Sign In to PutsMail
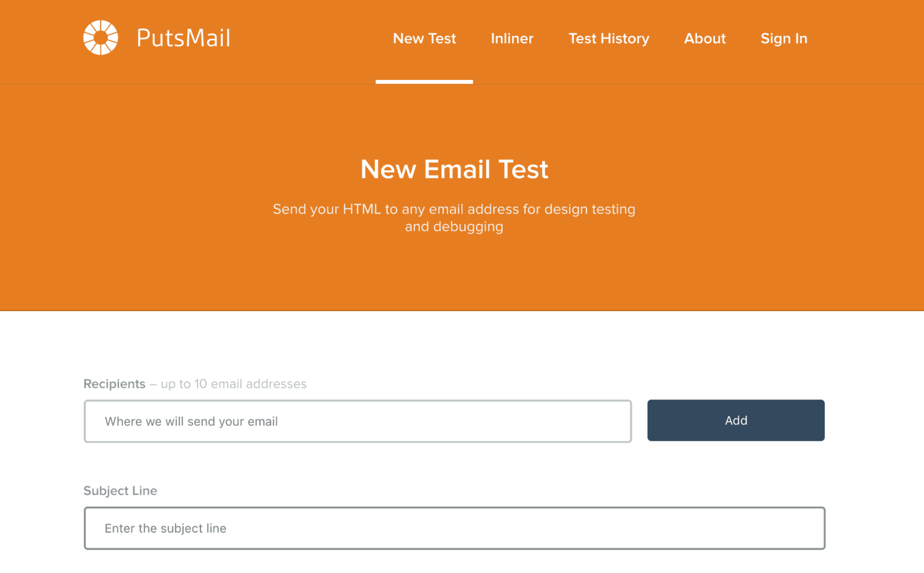Screen dimensions: 924x573 pos(783,38)
